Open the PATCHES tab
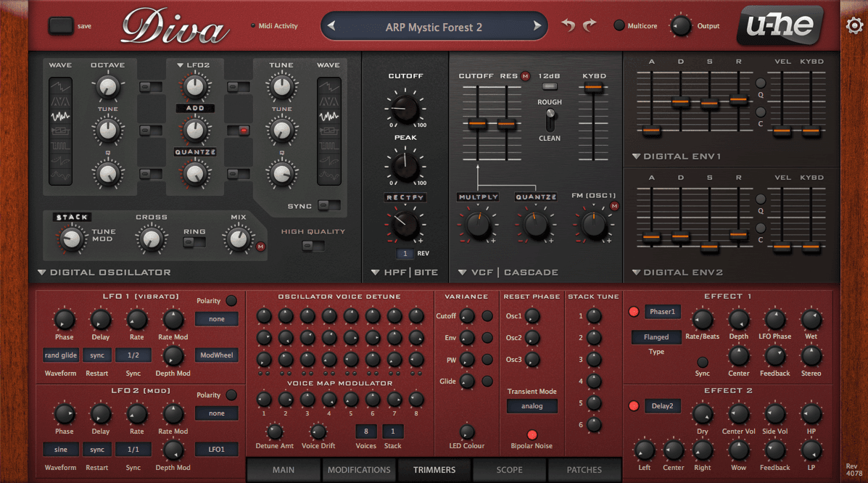Viewport: 868px width, 483px height. [x=584, y=470]
